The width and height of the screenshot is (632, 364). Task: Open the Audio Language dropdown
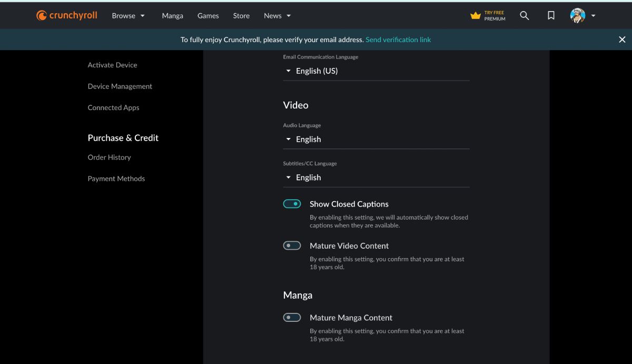(376, 139)
